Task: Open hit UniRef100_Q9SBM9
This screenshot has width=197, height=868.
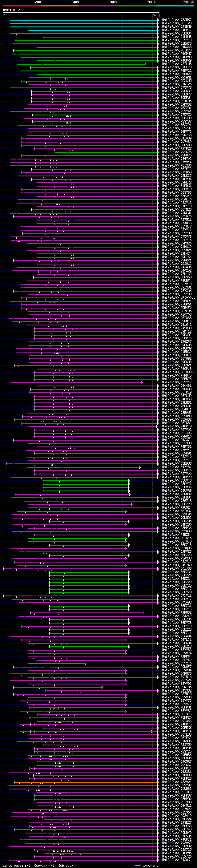Action: point(177,27)
